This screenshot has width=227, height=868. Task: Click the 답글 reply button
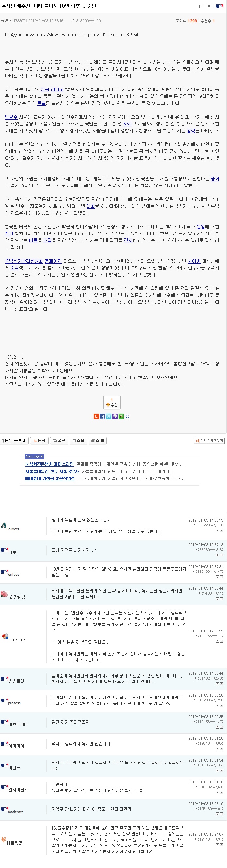coord(40,441)
